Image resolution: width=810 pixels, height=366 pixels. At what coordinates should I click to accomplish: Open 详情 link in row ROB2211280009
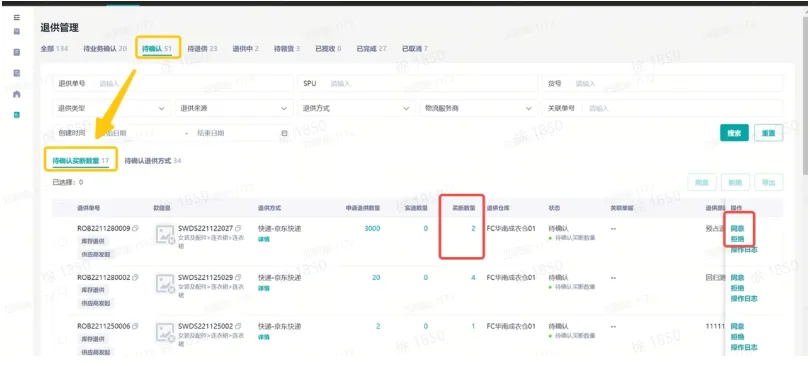264,239
